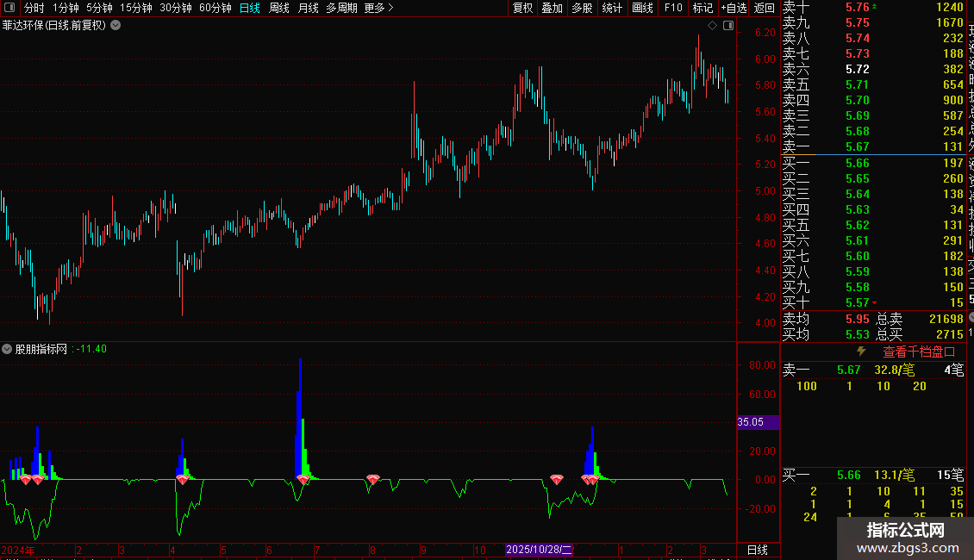Click the 买十 price 5.57
974x560 pixels.
pos(858,303)
